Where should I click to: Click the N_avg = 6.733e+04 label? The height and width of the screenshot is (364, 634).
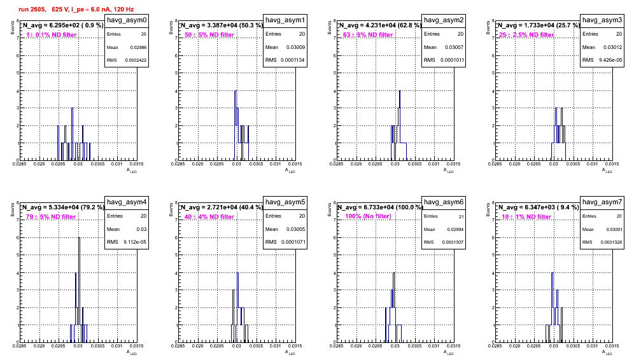pos(380,207)
